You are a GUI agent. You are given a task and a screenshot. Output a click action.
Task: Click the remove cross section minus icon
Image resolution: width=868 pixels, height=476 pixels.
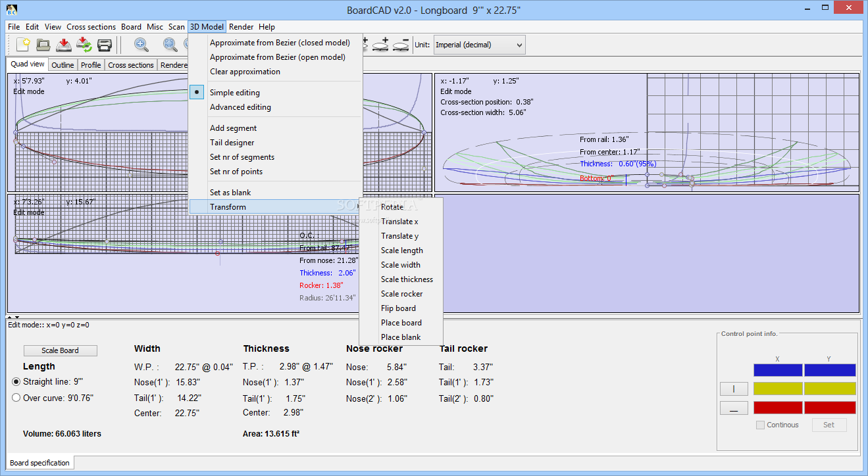click(401, 45)
